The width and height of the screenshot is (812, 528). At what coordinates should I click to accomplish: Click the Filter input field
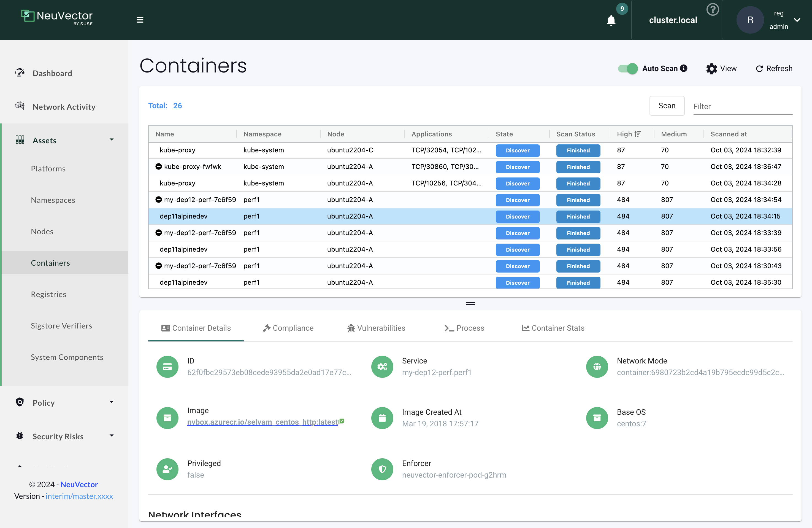742,106
